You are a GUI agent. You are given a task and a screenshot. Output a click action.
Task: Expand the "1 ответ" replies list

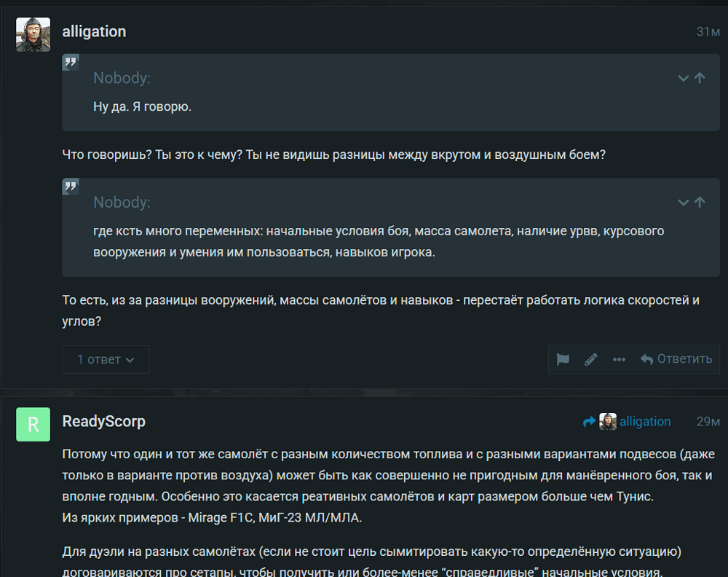pyautogui.click(x=106, y=359)
